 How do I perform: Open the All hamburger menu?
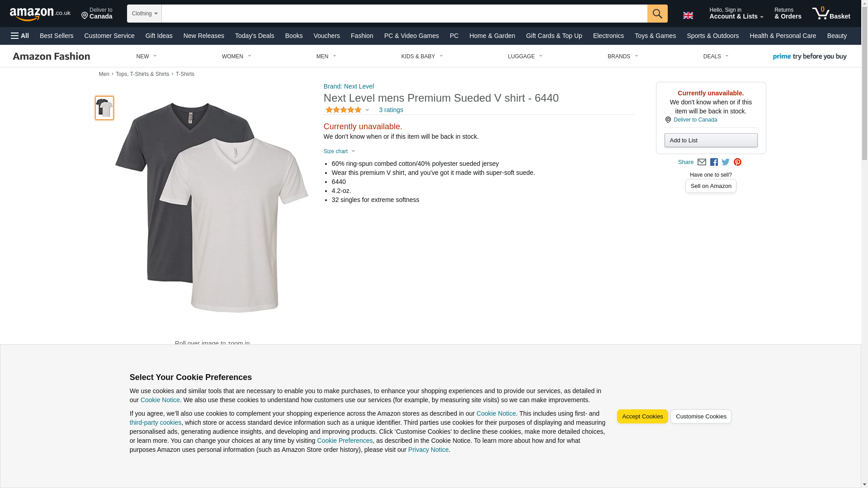pyautogui.click(x=20, y=36)
